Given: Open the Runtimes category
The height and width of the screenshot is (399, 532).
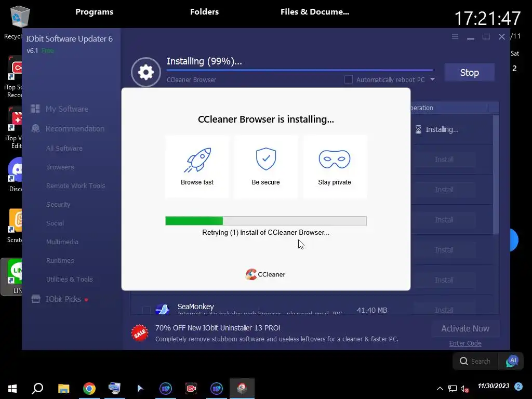Looking at the screenshot, I should (x=60, y=260).
